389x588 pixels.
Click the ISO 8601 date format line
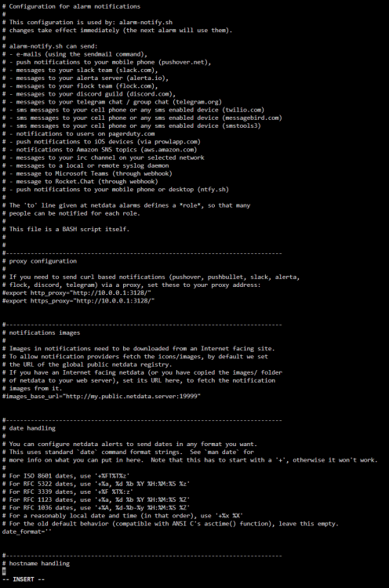(x=66, y=476)
